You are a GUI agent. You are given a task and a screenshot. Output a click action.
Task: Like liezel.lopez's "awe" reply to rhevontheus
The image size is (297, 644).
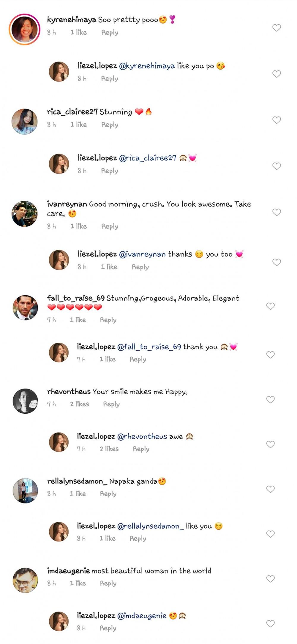270,444
